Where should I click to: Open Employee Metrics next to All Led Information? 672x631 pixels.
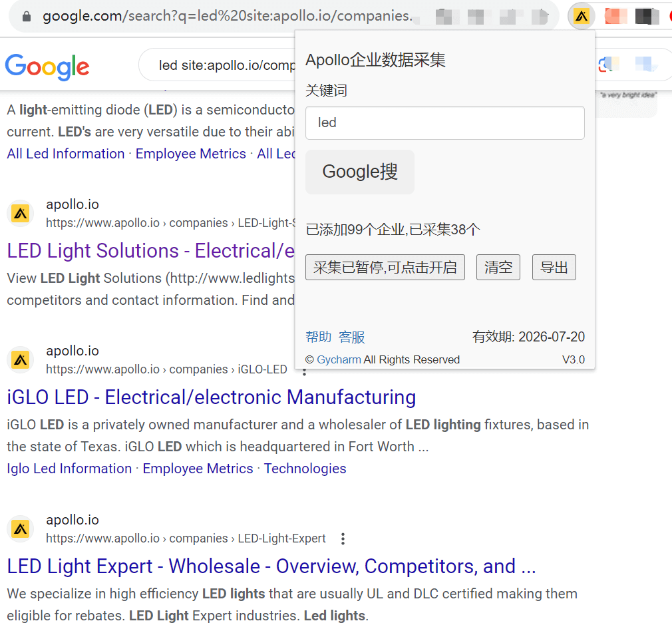191,154
